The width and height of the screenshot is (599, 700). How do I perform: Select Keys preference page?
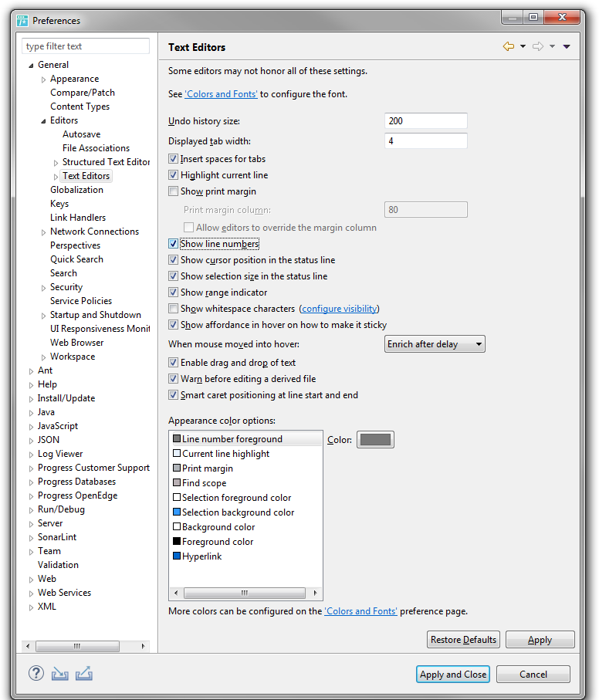(59, 204)
